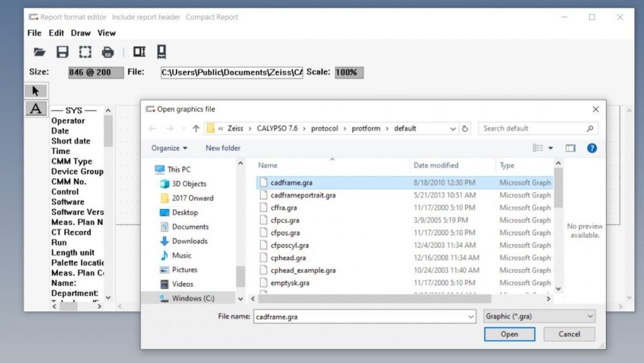
Task: Select the cffra.gra file
Action: [284, 208]
